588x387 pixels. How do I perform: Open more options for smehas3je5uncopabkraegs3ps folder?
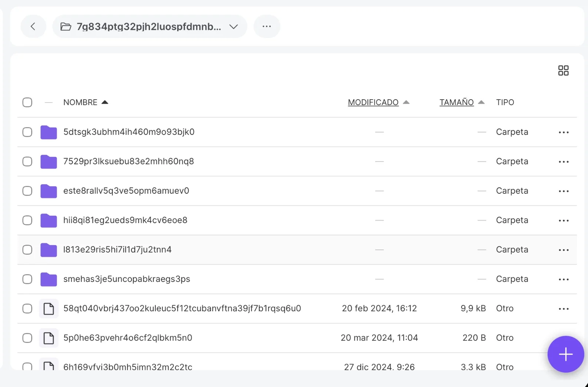(563, 279)
